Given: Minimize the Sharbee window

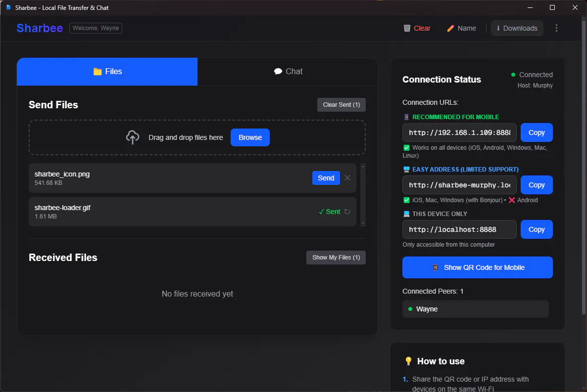Looking at the screenshot, I should coord(530,7).
